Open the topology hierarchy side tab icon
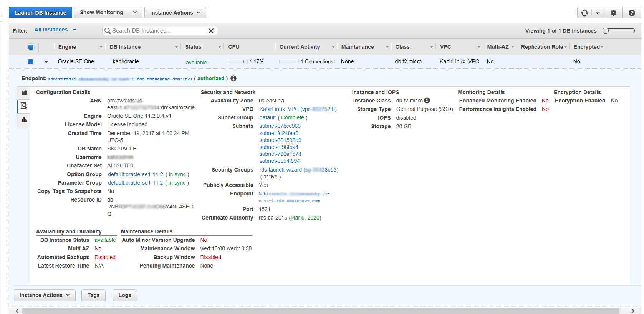The image size is (644, 314). point(24,120)
